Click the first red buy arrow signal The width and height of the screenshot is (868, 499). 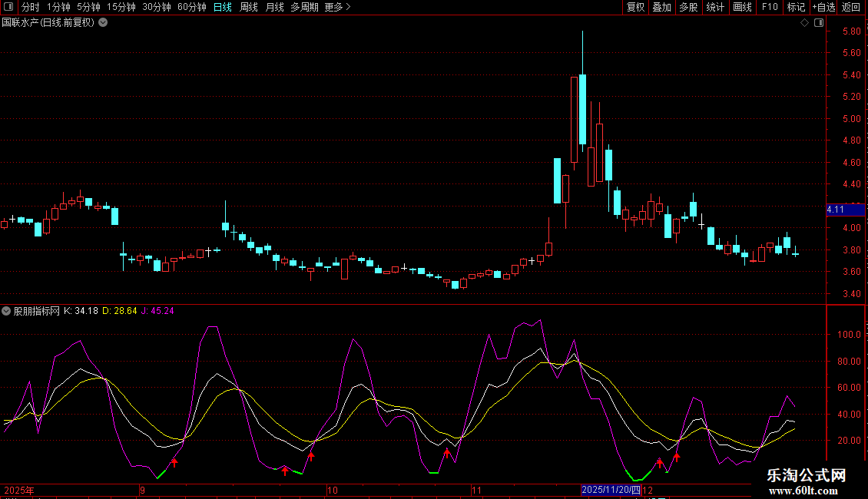point(174,462)
